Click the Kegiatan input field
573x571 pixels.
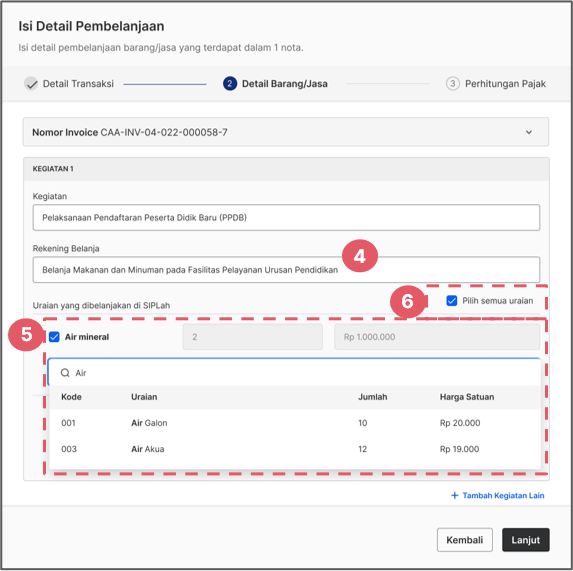[286, 217]
